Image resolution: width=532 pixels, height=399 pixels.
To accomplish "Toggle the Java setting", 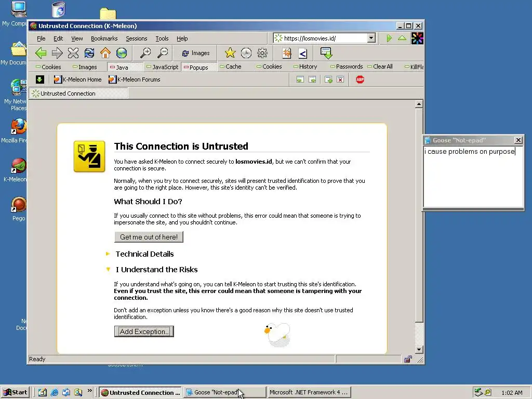I will coord(124,67).
